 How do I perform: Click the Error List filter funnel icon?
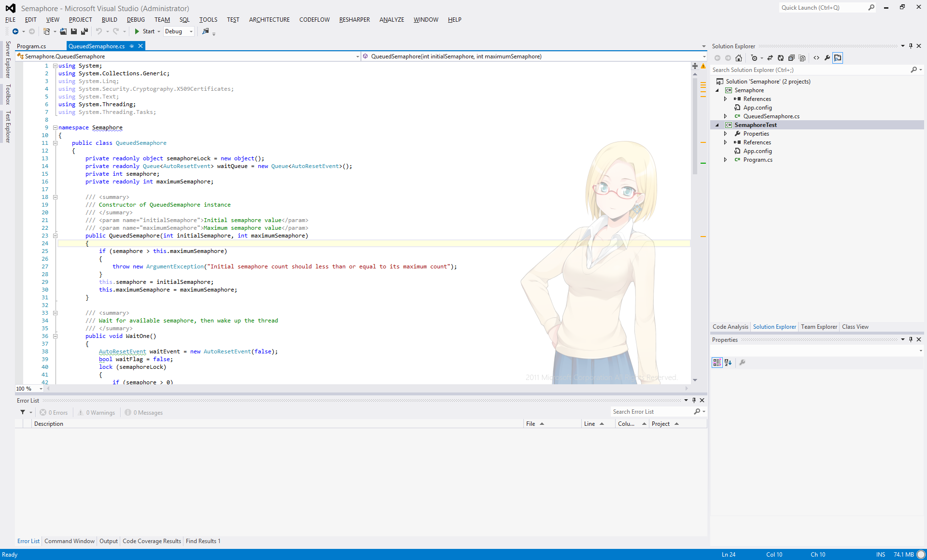(23, 412)
